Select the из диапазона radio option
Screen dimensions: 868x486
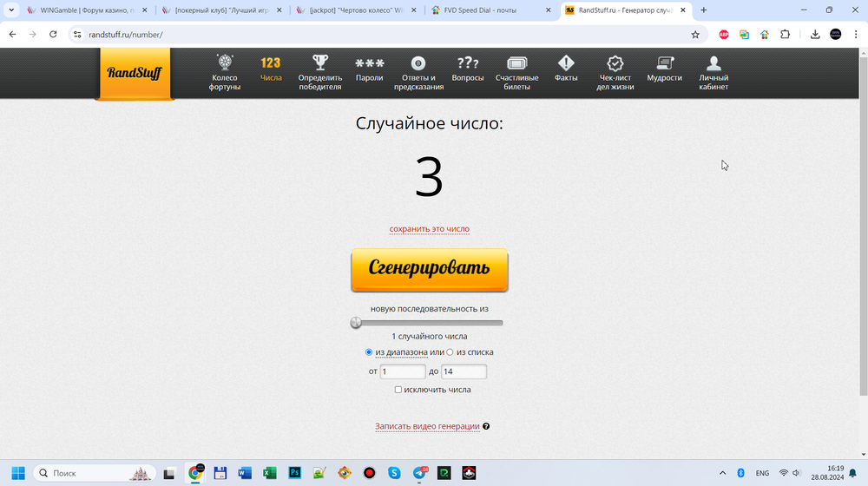pyautogui.click(x=369, y=352)
